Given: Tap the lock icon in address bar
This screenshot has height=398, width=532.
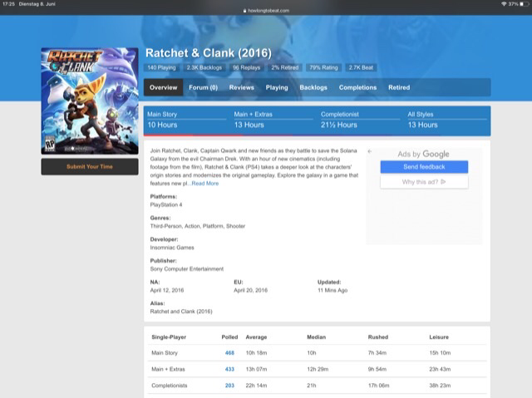Looking at the screenshot, I should pos(244,11).
